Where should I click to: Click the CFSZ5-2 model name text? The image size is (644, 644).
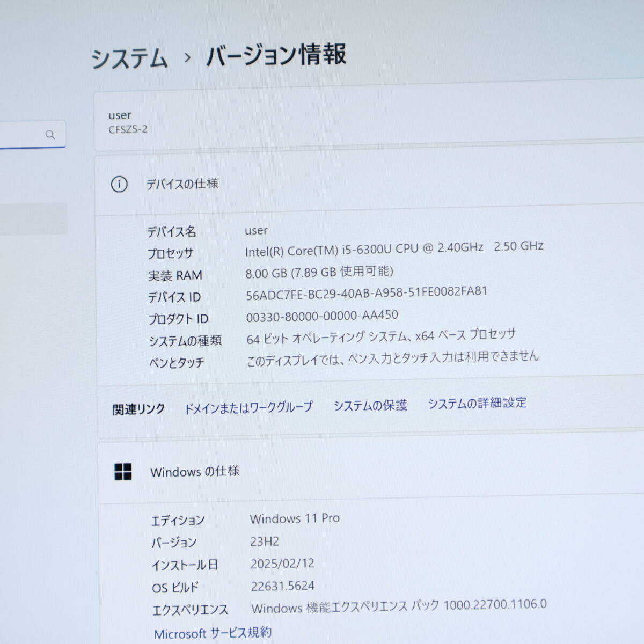(128, 129)
